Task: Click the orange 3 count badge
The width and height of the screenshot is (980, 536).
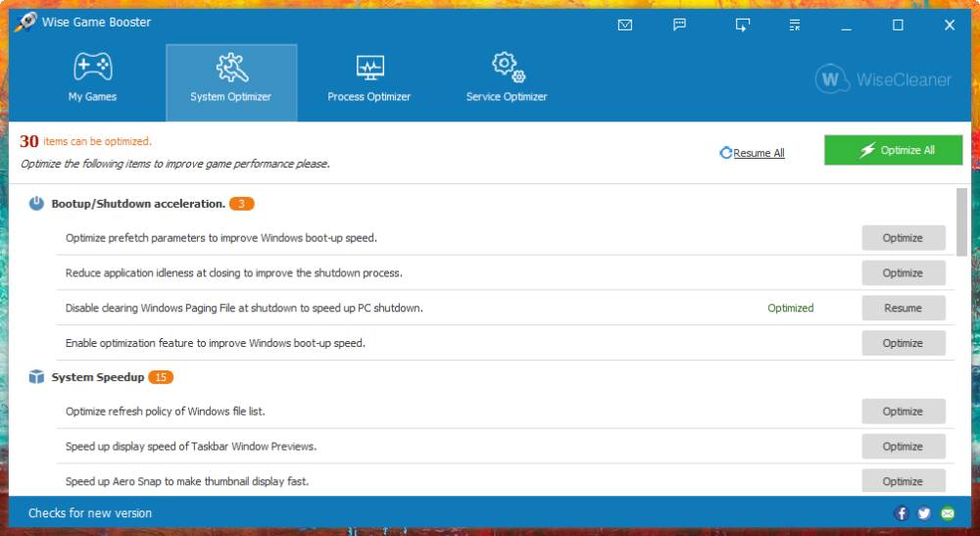Action: (241, 204)
